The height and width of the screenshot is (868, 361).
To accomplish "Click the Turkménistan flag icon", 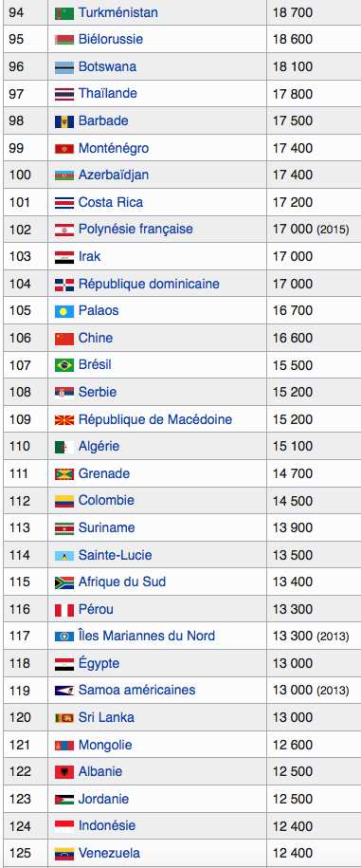I will pos(64,12).
